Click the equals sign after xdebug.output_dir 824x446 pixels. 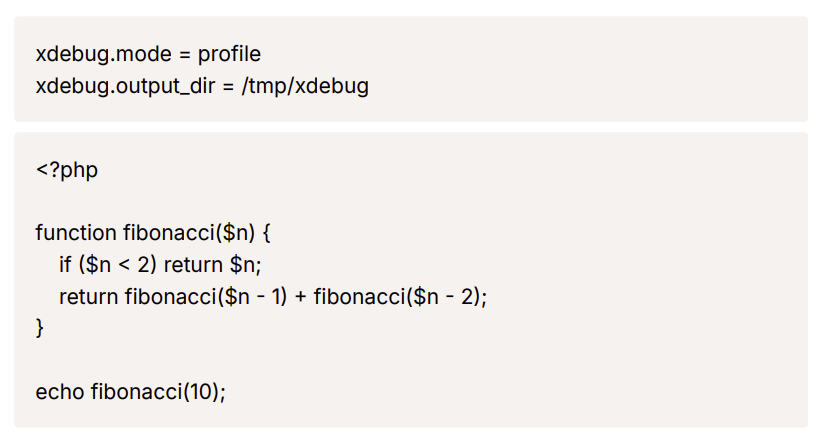coord(228,87)
